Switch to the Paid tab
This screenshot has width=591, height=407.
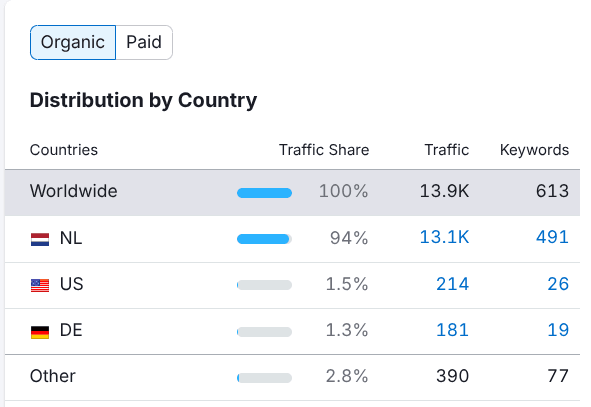pos(144,42)
